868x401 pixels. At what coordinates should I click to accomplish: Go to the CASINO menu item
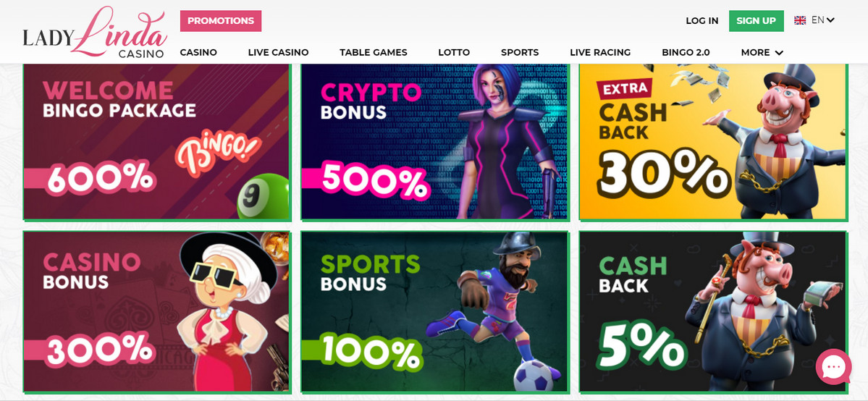tap(198, 53)
